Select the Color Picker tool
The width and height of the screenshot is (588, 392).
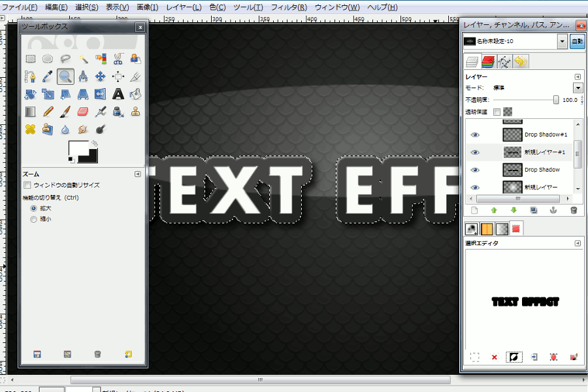48,76
